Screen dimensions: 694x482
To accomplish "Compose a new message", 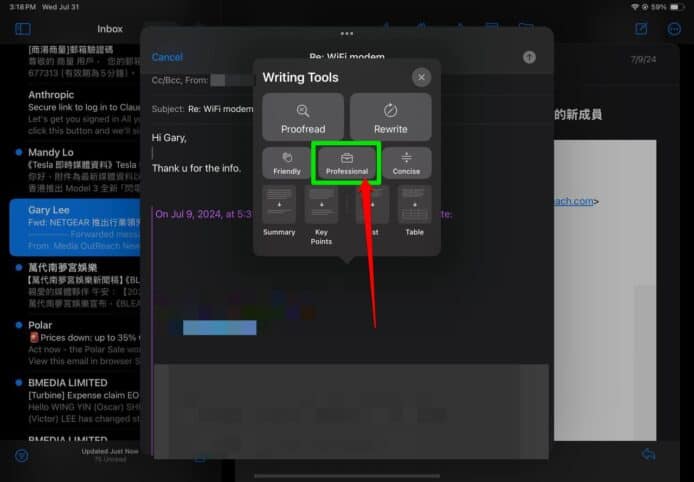I will [x=642, y=29].
